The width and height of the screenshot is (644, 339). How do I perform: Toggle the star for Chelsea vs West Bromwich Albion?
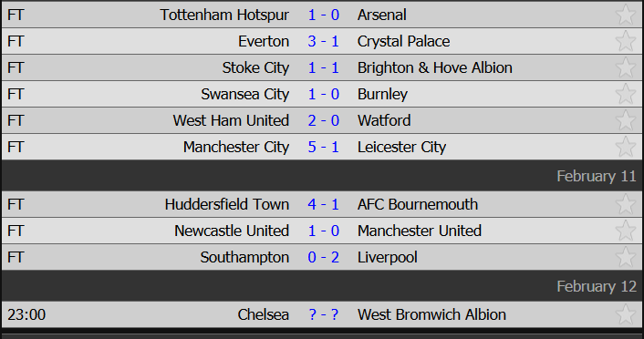click(626, 314)
